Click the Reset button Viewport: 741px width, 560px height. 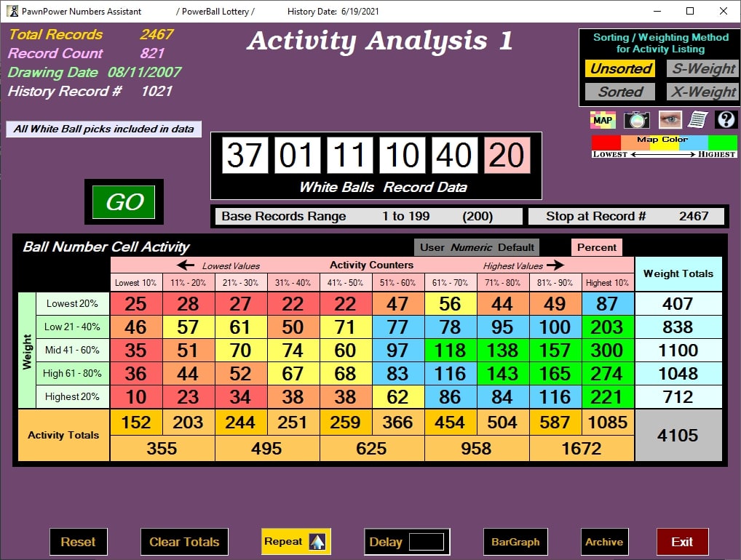point(78,541)
